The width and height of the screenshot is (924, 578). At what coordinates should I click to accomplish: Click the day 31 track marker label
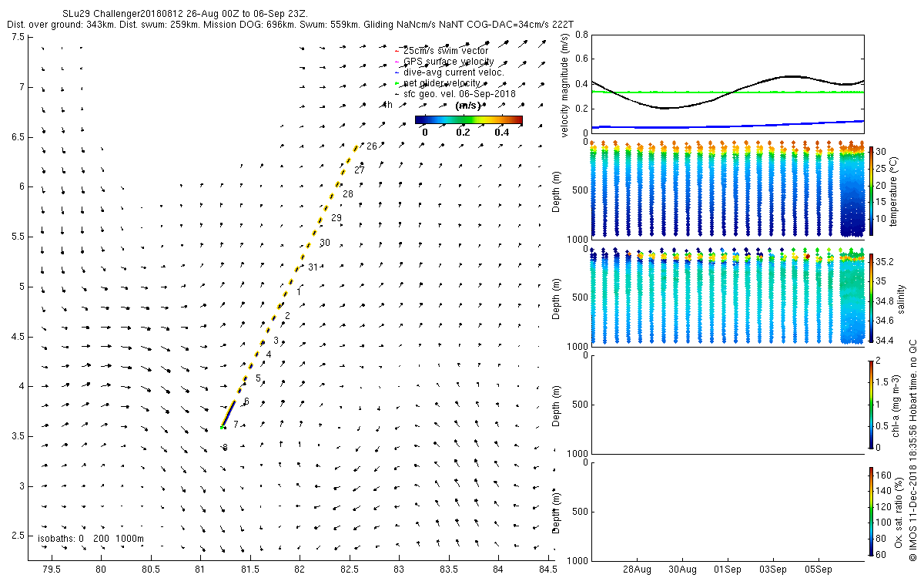pos(313,267)
